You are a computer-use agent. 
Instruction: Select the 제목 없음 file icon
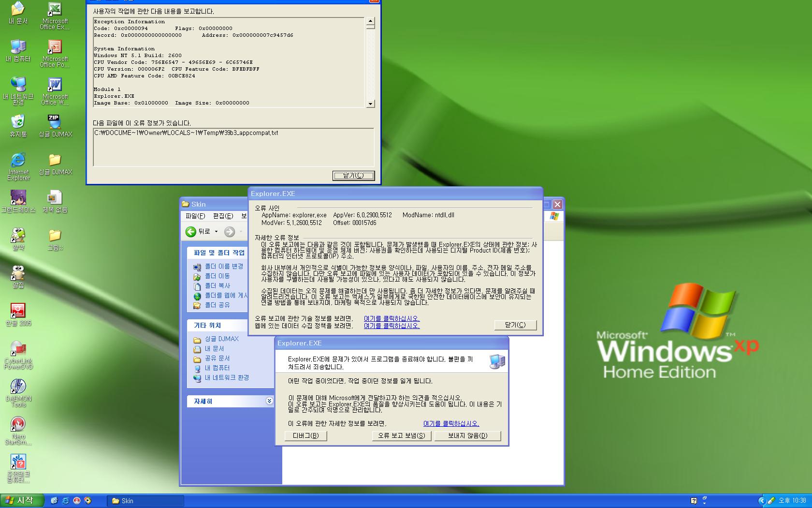55,202
